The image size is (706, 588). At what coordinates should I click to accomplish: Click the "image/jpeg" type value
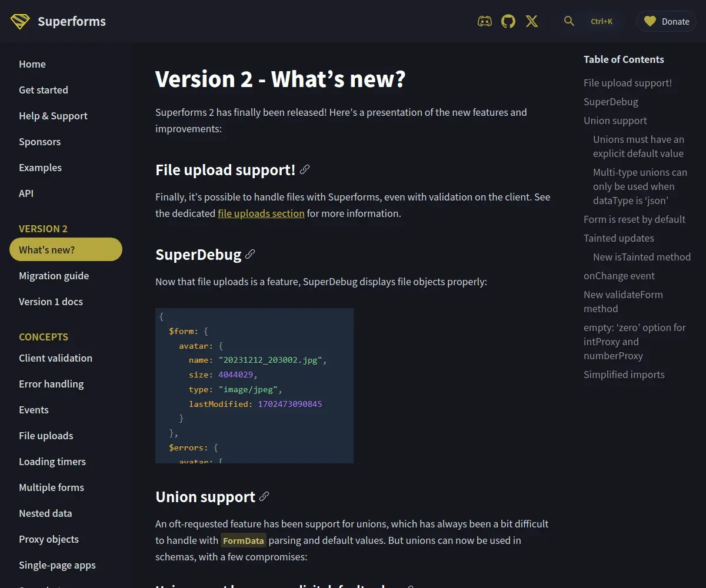[248, 389]
